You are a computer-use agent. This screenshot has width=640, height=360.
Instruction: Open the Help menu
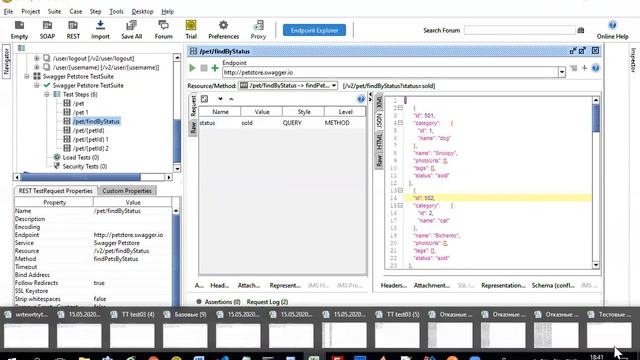tap(167, 11)
